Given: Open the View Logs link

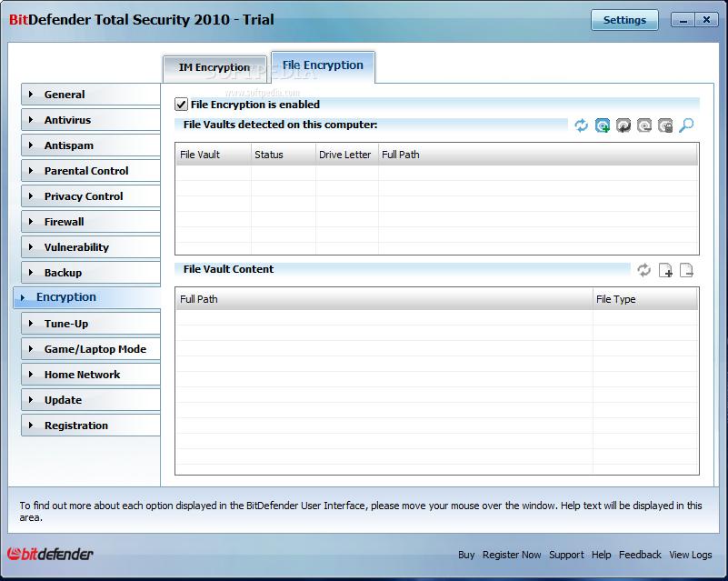Looking at the screenshot, I should click(x=691, y=555).
